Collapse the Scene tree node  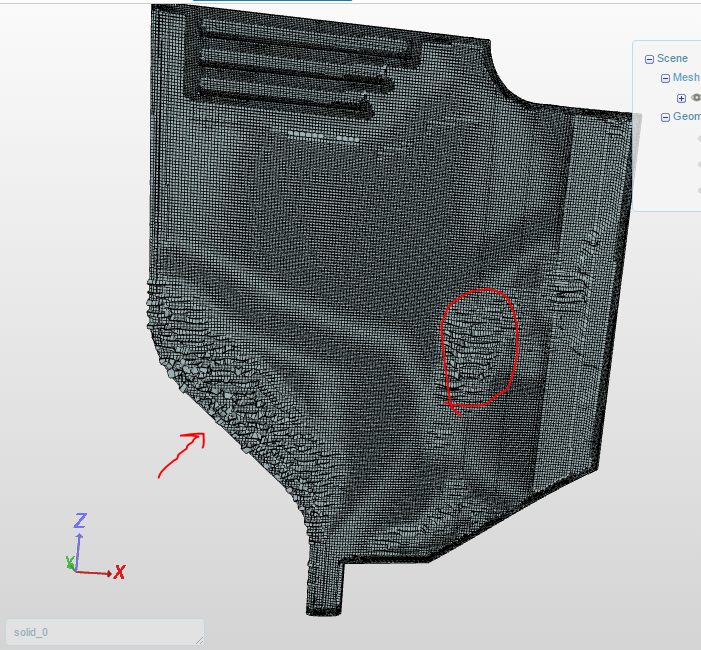[649, 59]
